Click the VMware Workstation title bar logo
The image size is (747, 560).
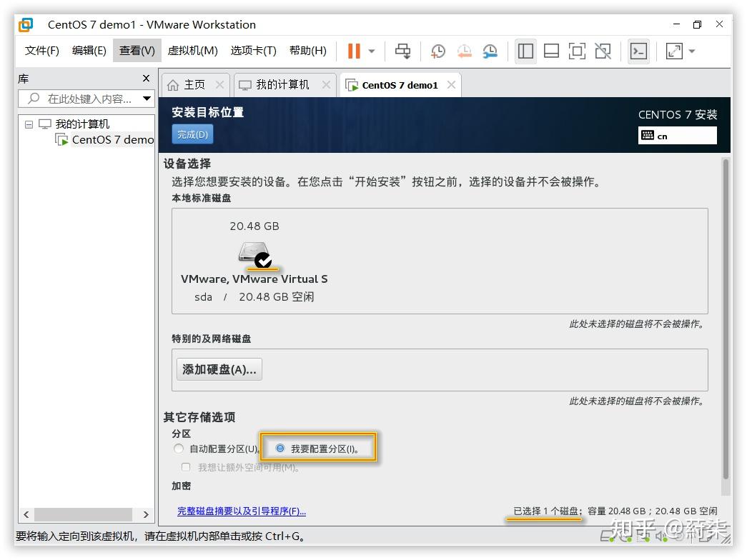coord(26,24)
